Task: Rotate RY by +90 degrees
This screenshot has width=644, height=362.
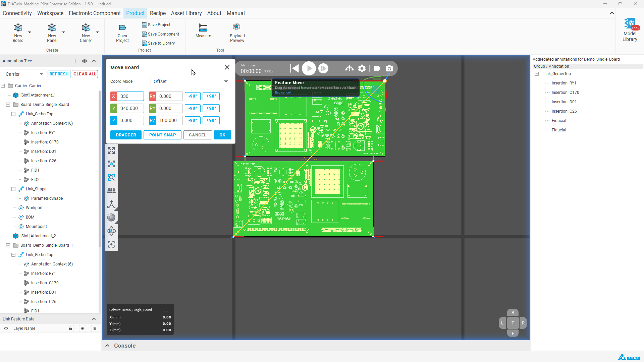Action: [x=211, y=108]
